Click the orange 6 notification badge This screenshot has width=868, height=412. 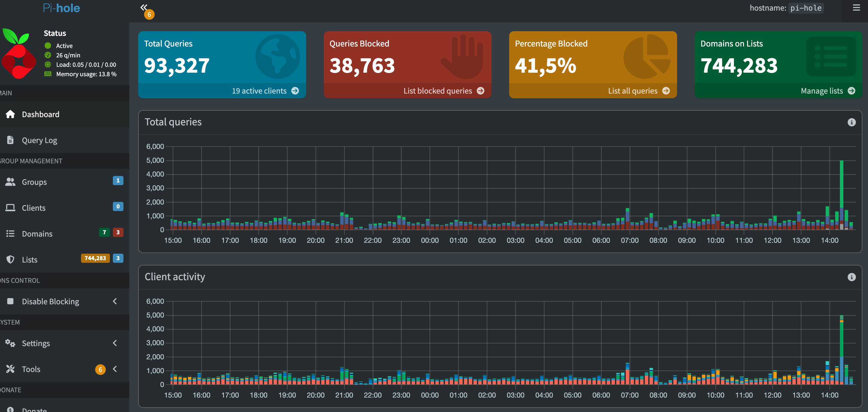[x=149, y=14]
